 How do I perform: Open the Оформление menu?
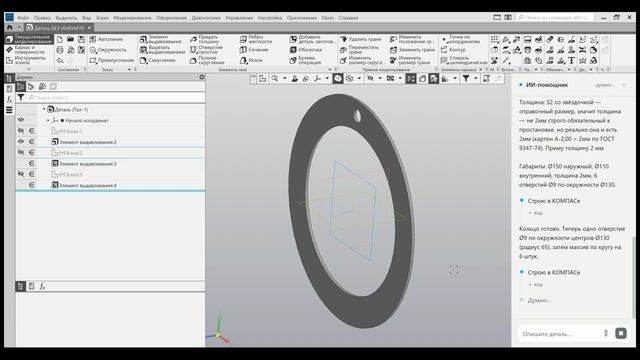tap(171, 18)
